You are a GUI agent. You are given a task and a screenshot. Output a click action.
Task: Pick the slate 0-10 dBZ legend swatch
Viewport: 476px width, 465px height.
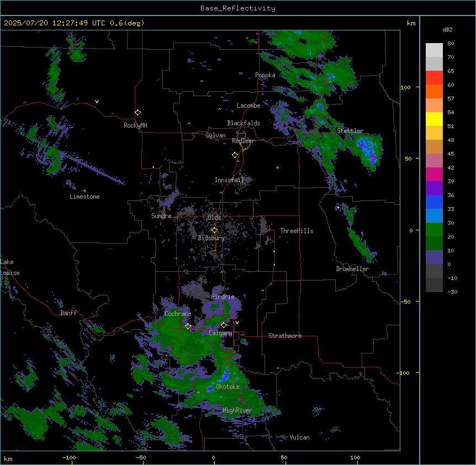[434, 257]
